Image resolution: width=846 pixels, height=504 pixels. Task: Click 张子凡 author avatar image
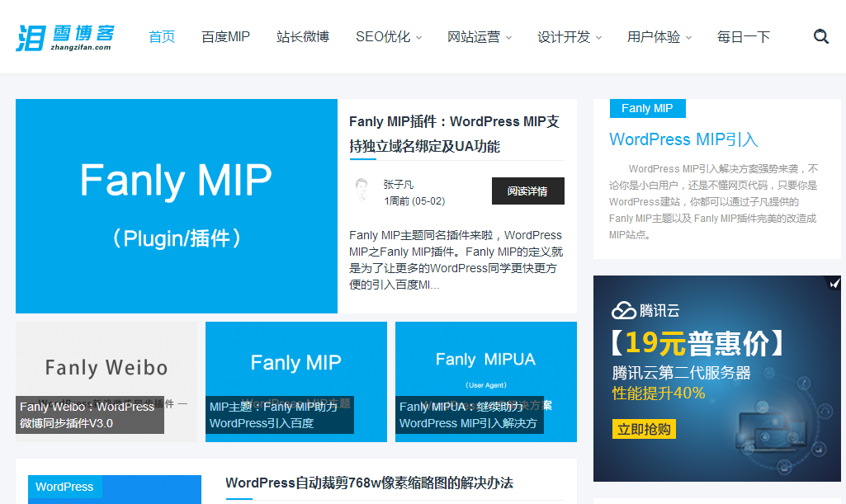pos(361,191)
